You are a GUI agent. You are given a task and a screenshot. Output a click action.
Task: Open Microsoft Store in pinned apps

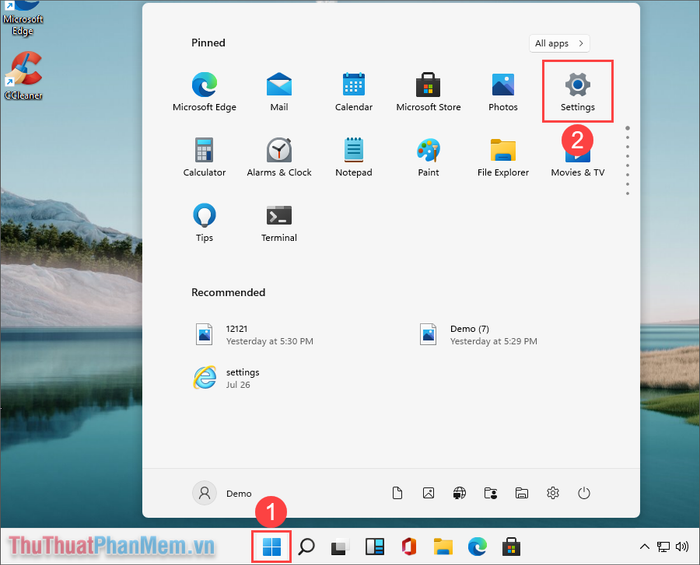[428, 91]
